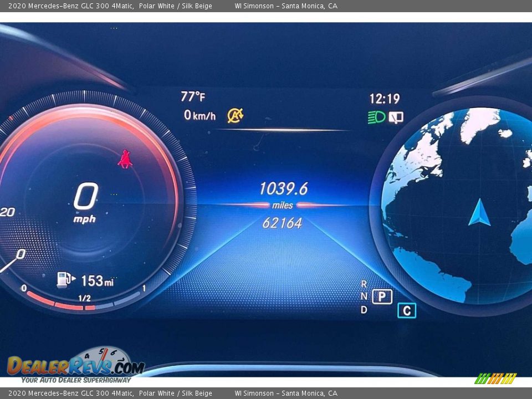Tap the 1/2 fuel gauge marking

[84, 298]
